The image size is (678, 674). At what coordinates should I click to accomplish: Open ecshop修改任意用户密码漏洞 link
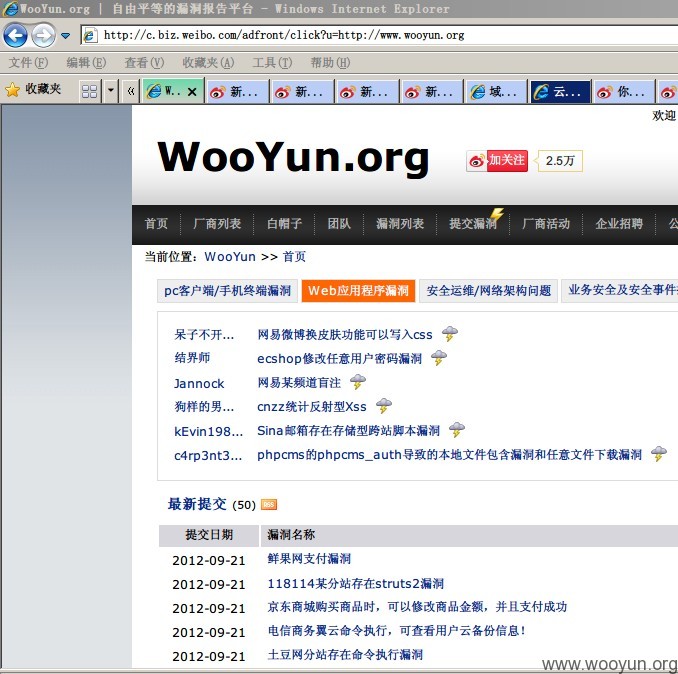tap(339, 358)
